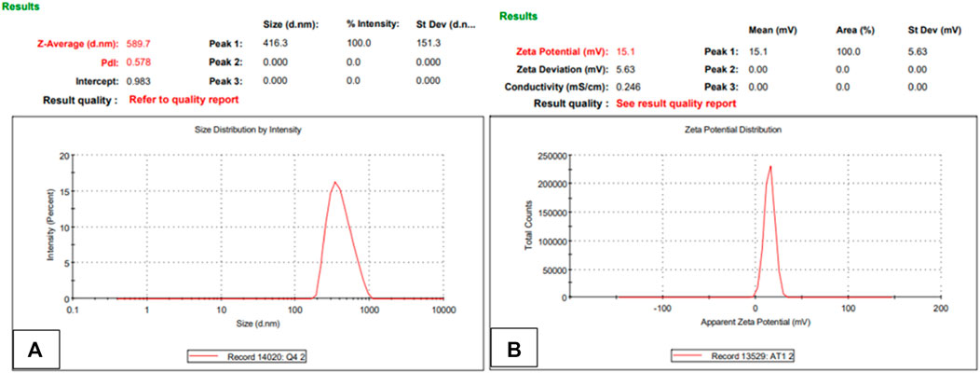Click the 'Total Counts' vertical axis label
This screenshot has width=980, height=373.
pyautogui.click(x=528, y=227)
